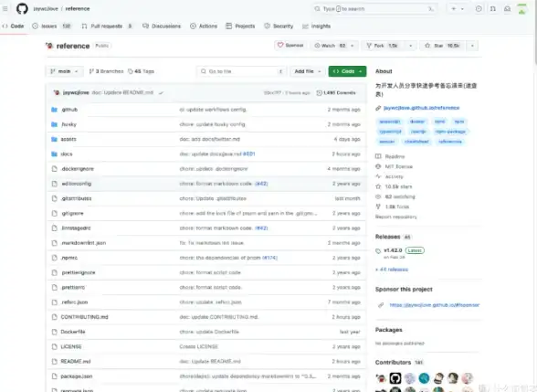Switch to the Code tab

tap(14, 26)
